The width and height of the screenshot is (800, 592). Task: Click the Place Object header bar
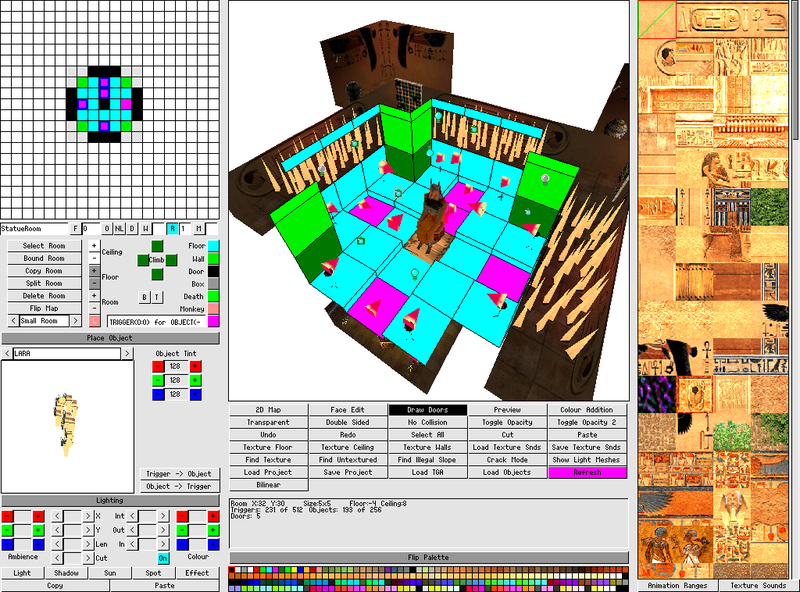110,338
